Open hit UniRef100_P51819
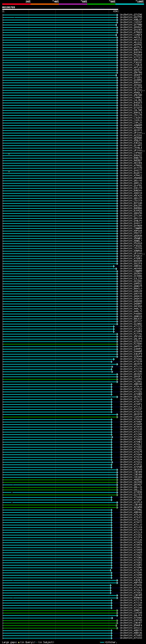This screenshot has height=644, width=146. point(131,55)
